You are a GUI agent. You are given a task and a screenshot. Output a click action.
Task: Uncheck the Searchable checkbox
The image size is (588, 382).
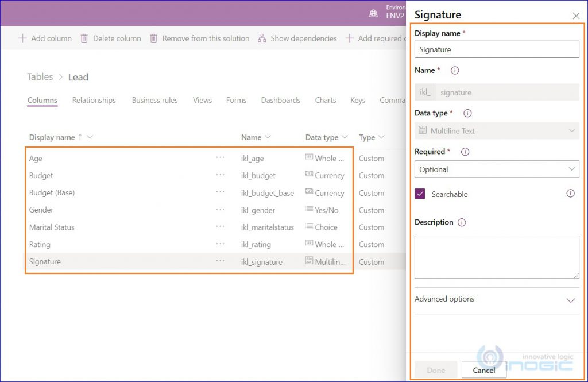pos(420,194)
